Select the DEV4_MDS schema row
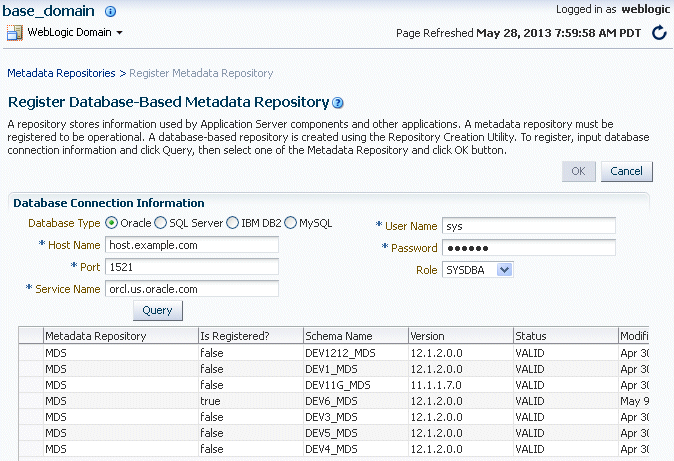This screenshot has height=461, width=674. [334, 449]
